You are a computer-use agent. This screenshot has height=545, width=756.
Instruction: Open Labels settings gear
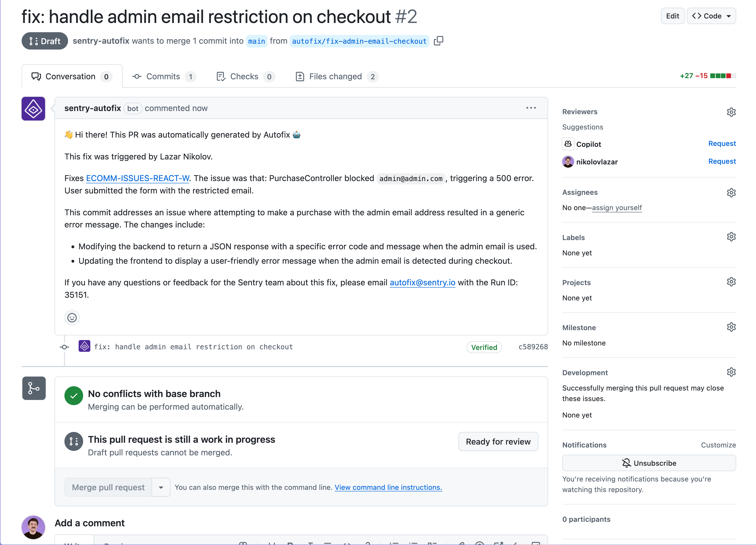point(731,237)
